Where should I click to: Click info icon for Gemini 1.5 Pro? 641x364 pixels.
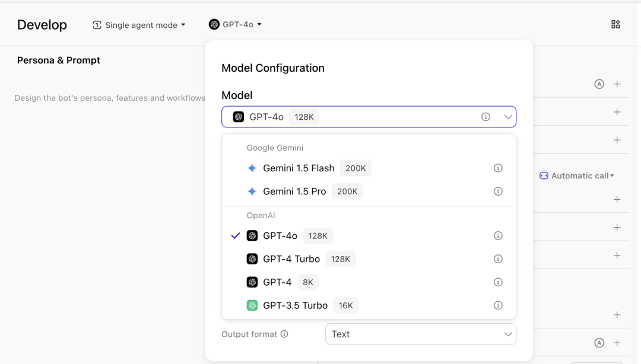point(498,191)
